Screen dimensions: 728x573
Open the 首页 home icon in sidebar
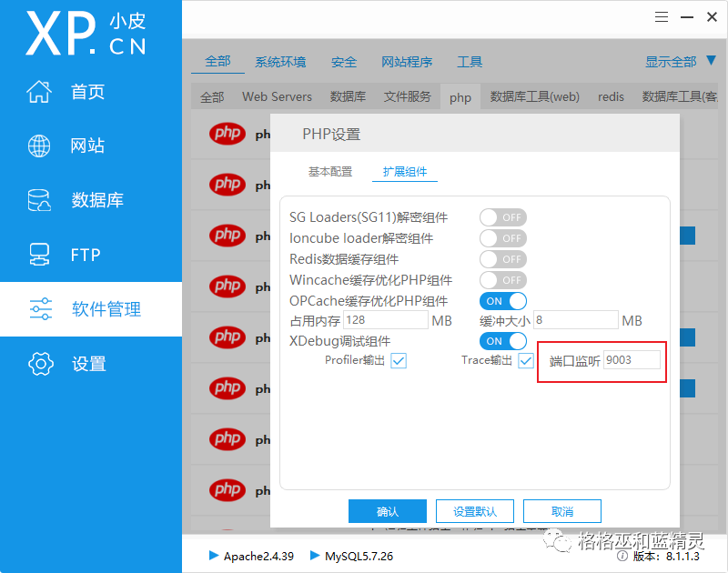(39, 91)
